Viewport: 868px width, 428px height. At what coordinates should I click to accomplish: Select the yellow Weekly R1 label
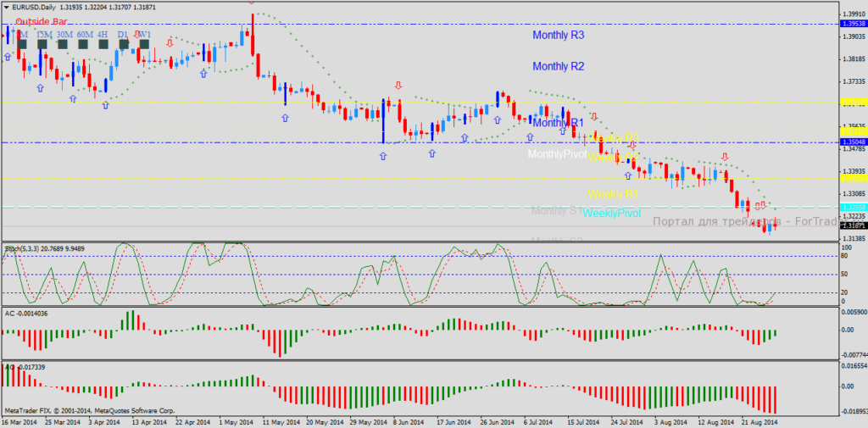(x=613, y=194)
